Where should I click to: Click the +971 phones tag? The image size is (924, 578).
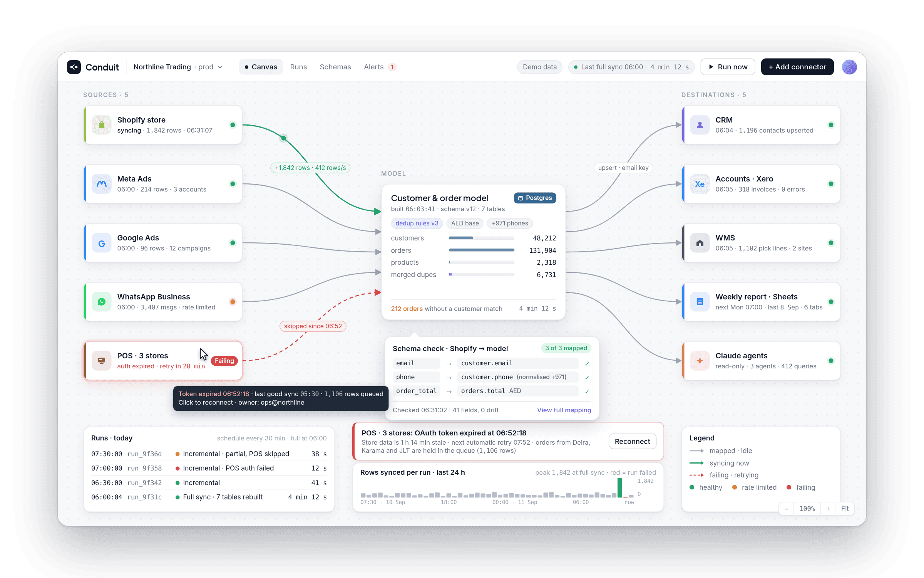(510, 223)
